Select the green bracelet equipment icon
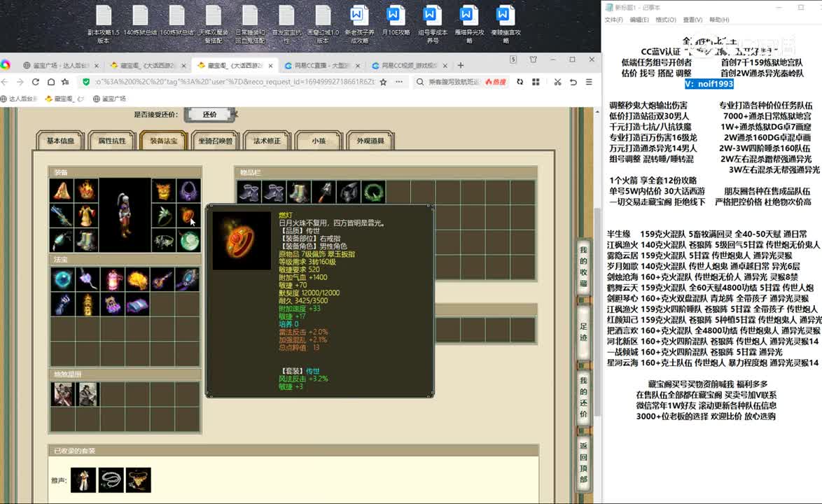 point(164,216)
